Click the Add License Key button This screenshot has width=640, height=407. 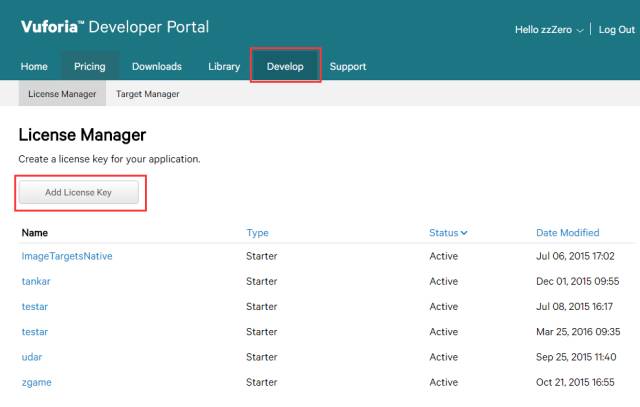79,192
